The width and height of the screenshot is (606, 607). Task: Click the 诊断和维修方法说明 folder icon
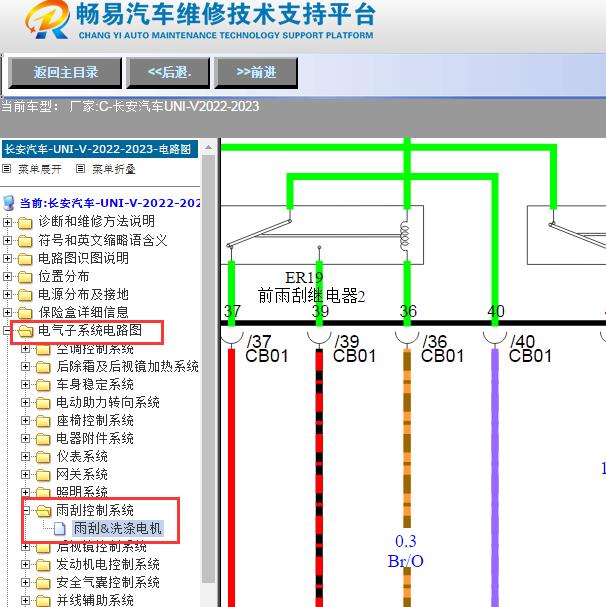point(25,223)
